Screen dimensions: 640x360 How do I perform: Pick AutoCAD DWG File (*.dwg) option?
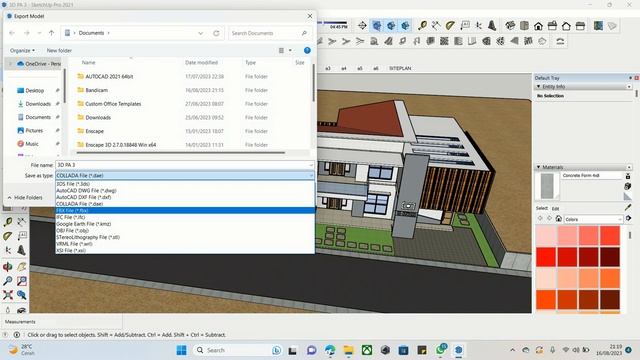[185, 191]
